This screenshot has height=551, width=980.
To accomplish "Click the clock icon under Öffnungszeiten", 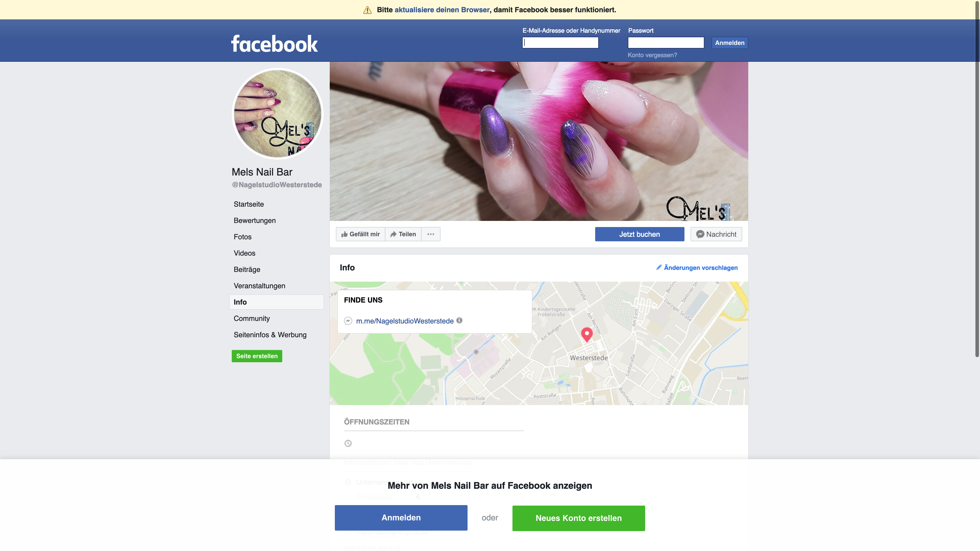I will [x=348, y=443].
